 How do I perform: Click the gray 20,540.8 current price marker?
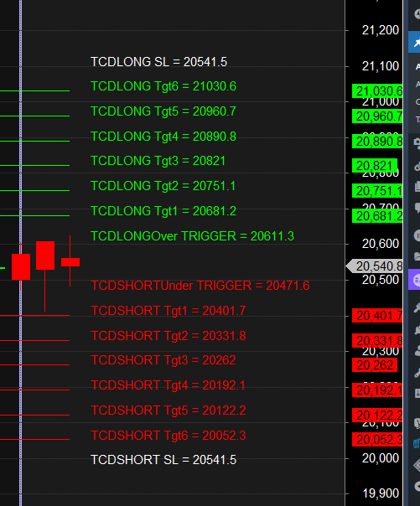(x=374, y=266)
